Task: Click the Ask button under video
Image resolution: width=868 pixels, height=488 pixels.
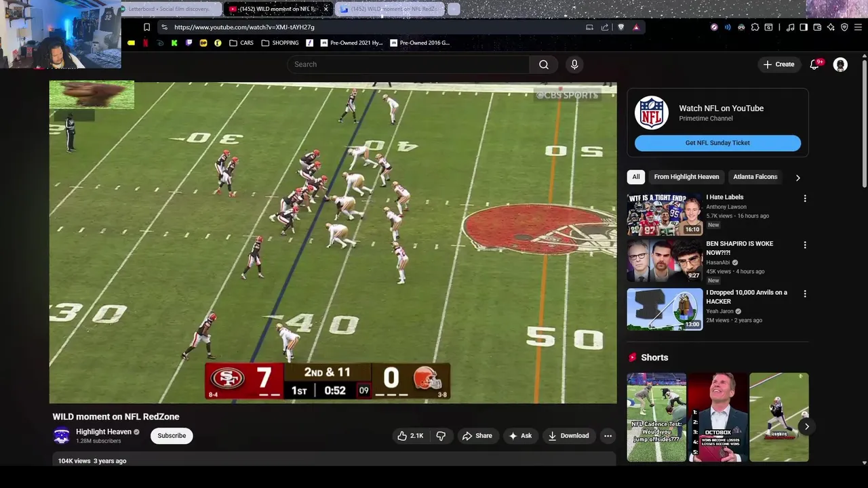Action: [520, 436]
